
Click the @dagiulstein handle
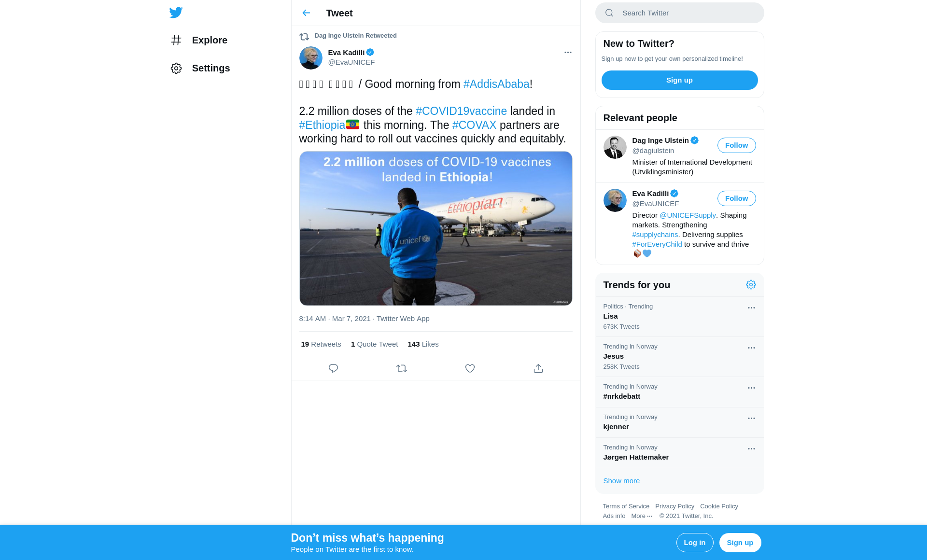(x=653, y=151)
